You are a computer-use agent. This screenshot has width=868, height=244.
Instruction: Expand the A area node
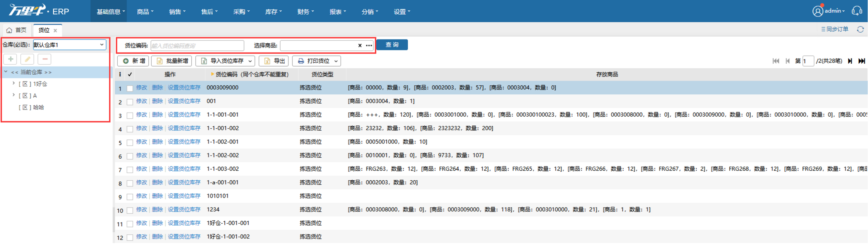pyautogui.click(x=14, y=95)
